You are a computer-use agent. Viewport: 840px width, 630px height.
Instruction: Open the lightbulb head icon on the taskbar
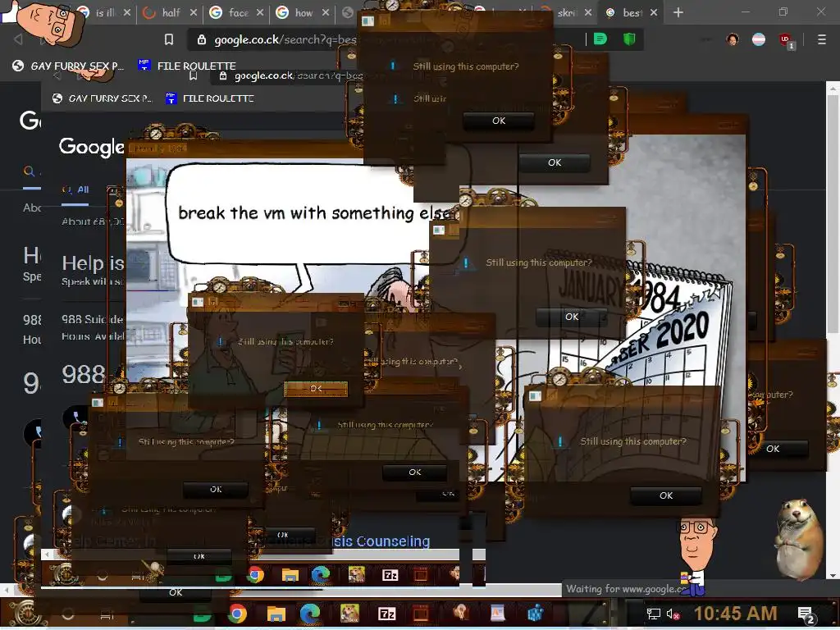(460, 613)
